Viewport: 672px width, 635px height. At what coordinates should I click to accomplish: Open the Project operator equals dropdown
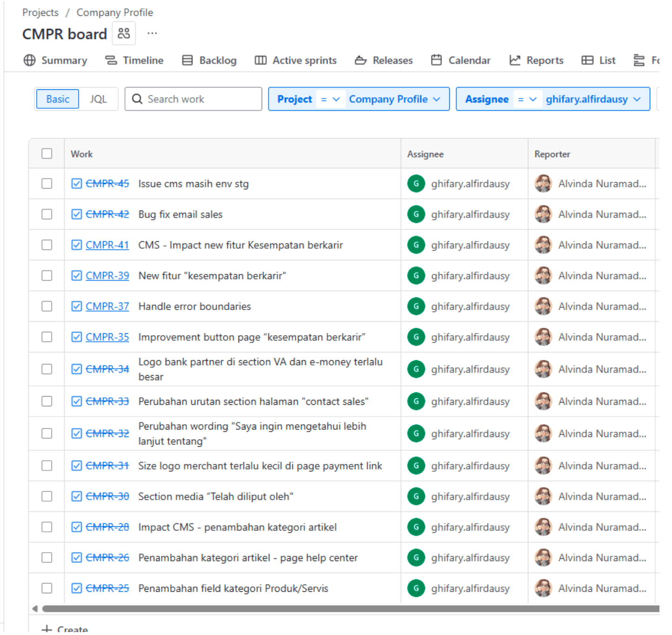(x=330, y=99)
